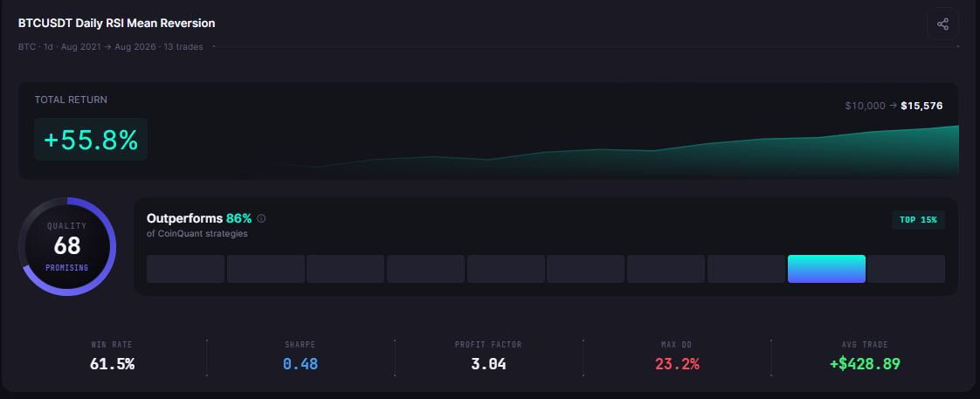This screenshot has width=980, height=399.
Task: Click the subtitle with 13 trades
Action: (111, 47)
